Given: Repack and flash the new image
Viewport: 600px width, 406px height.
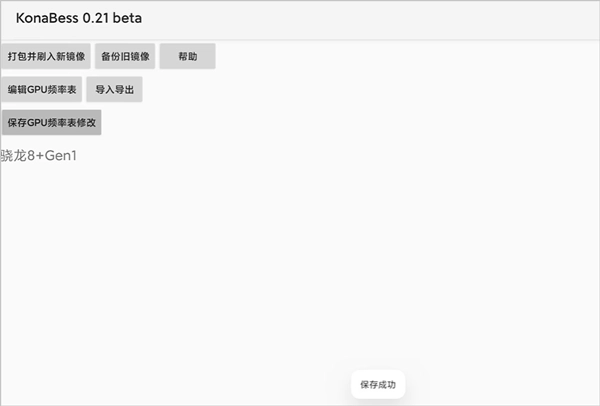Looking at the screenshot, I should click(46, 57).
